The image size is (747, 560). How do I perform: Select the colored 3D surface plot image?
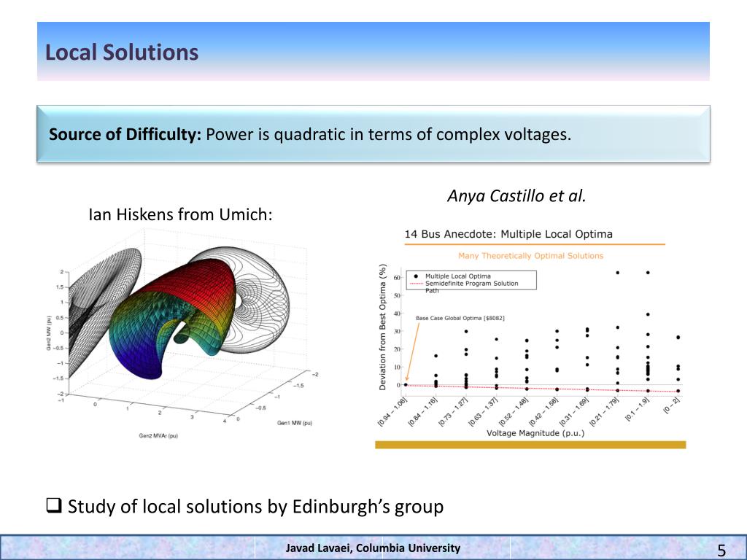point(181,332)
